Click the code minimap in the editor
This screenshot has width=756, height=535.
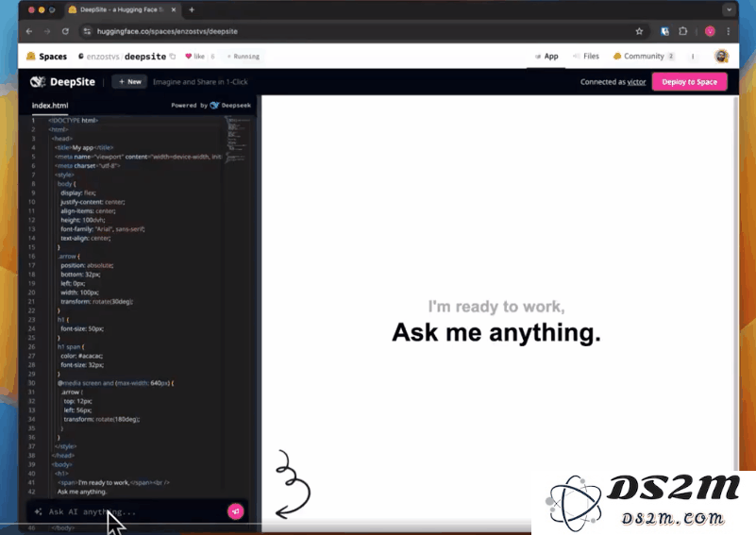(x=236, y=140)
